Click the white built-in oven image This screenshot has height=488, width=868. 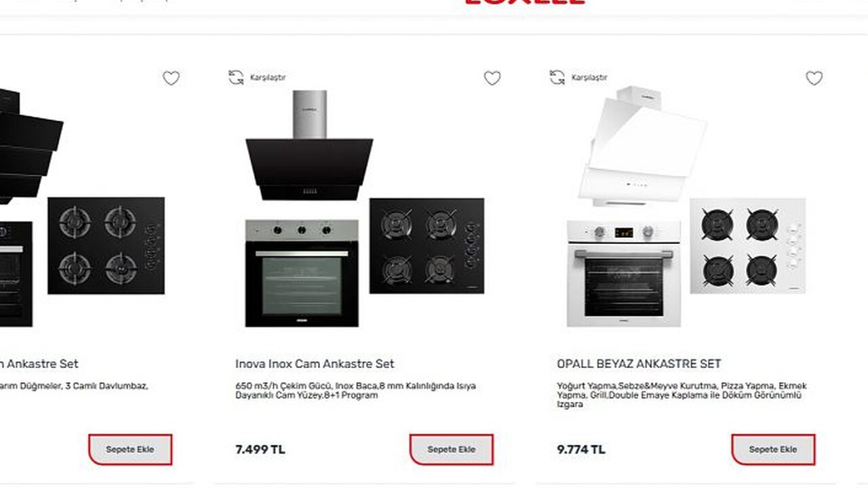[x=624, y=273]
